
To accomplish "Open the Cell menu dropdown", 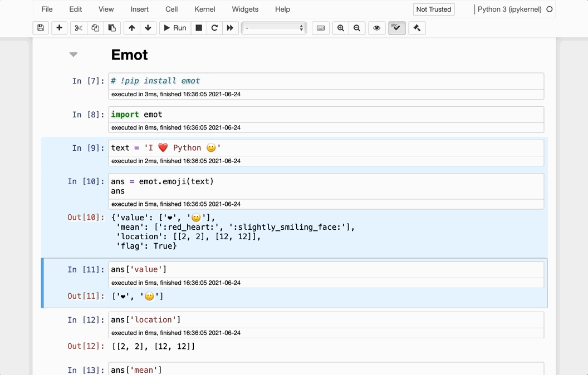I will tap(171, 9).
